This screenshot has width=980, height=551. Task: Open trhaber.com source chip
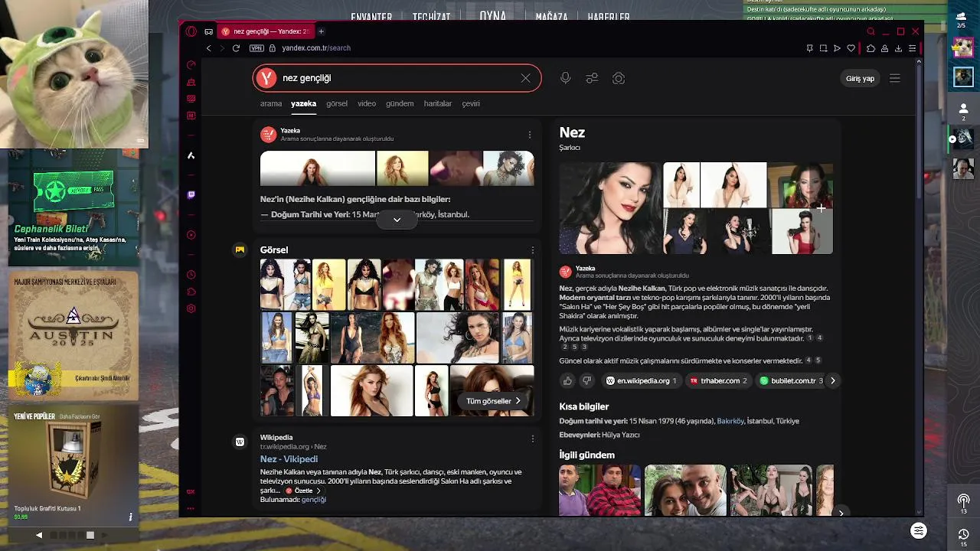(717, 380)
